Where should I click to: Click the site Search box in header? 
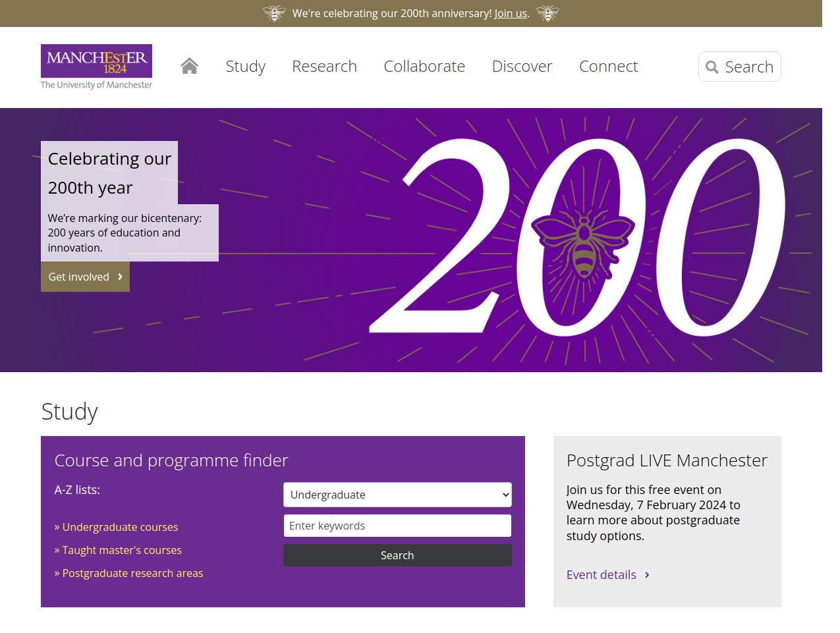click(740, 67)
